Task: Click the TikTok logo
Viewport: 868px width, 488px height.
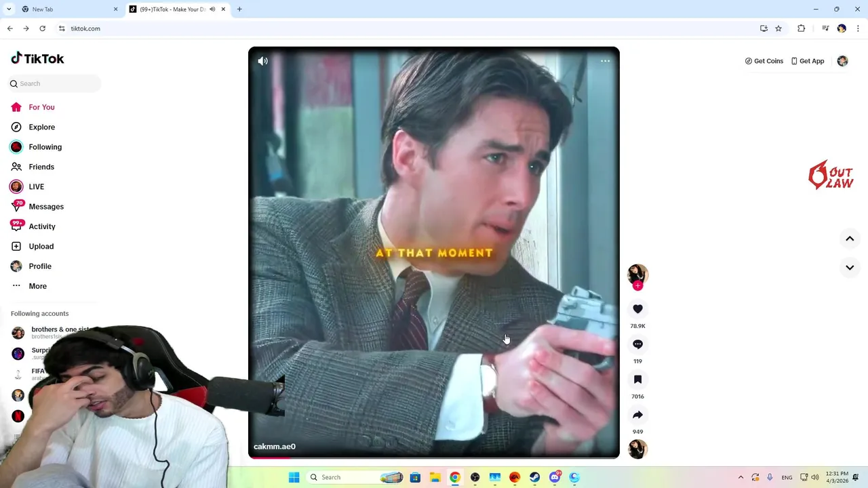Action: [37, 58]
